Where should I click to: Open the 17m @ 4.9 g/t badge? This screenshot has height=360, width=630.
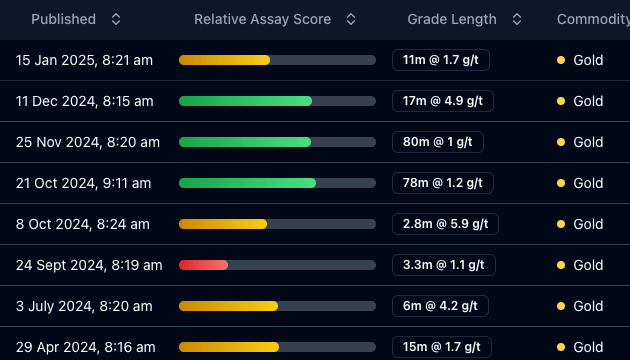(443, 101)
